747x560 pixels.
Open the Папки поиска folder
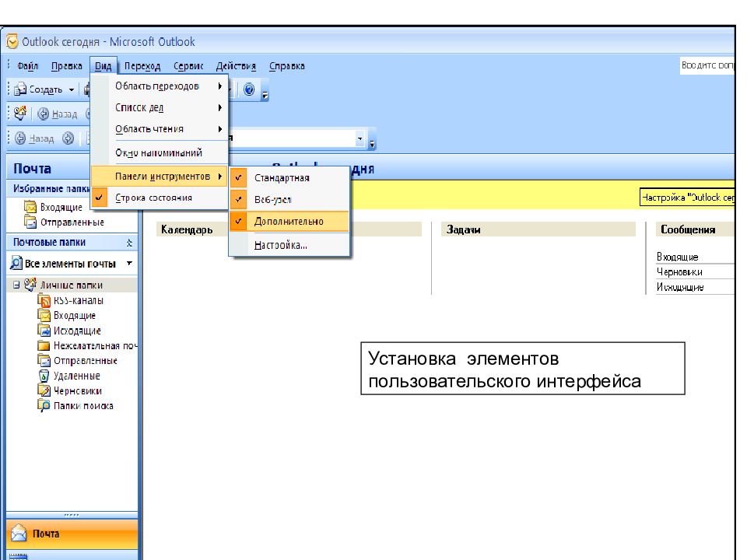click(83, 406)
